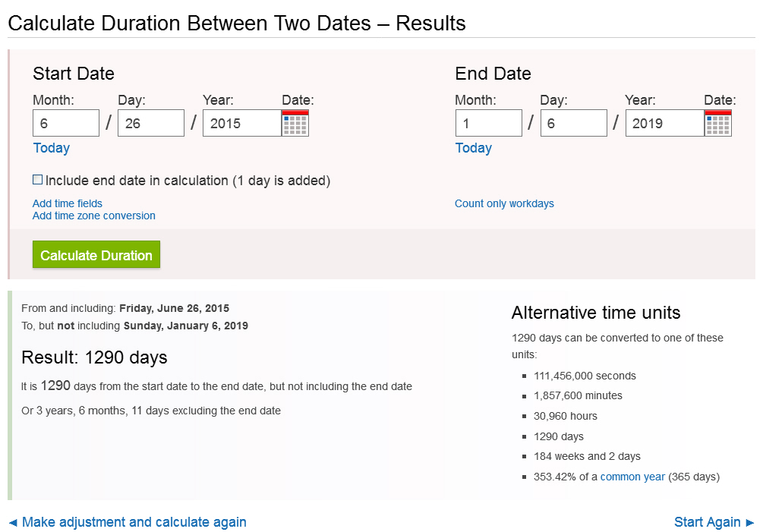The width and height of the screenshot is (763, 532).
Task: Focus the Start Date Month field
Action: coord(66,123)
